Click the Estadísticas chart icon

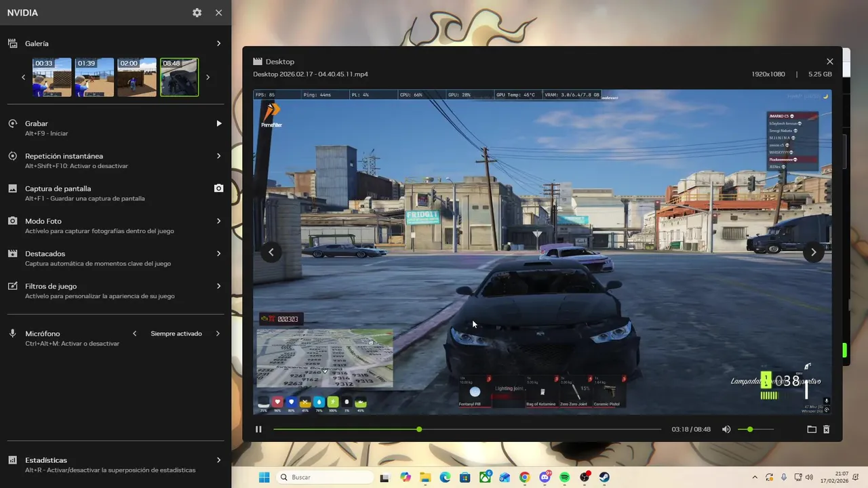12,460
